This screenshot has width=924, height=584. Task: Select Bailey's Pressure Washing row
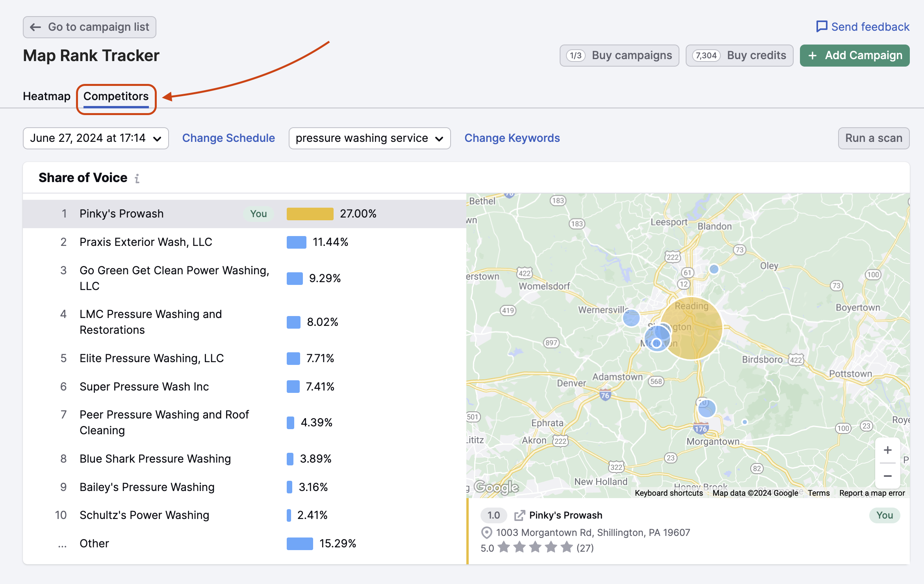pyautogui.click(x=245, y=487)
